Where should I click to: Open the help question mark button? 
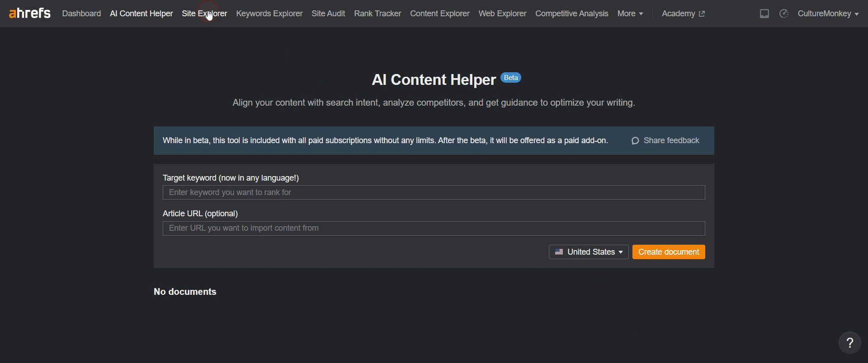click(850, 343)
